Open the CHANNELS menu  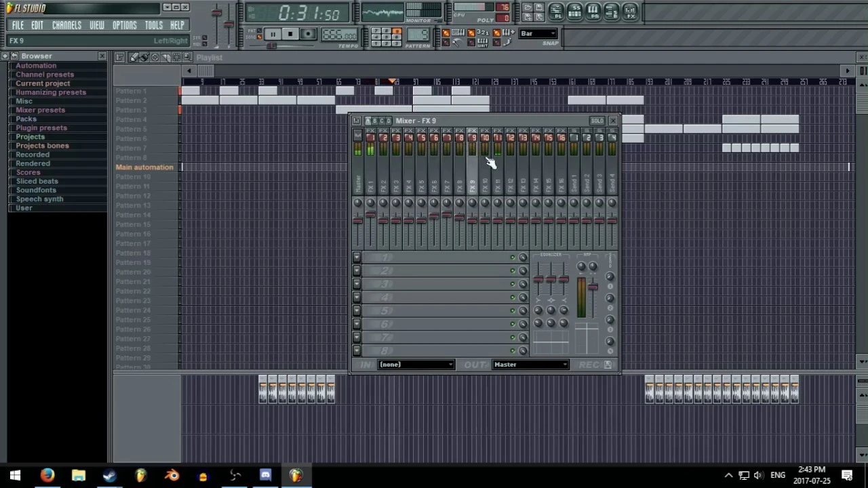pos(66,25)
